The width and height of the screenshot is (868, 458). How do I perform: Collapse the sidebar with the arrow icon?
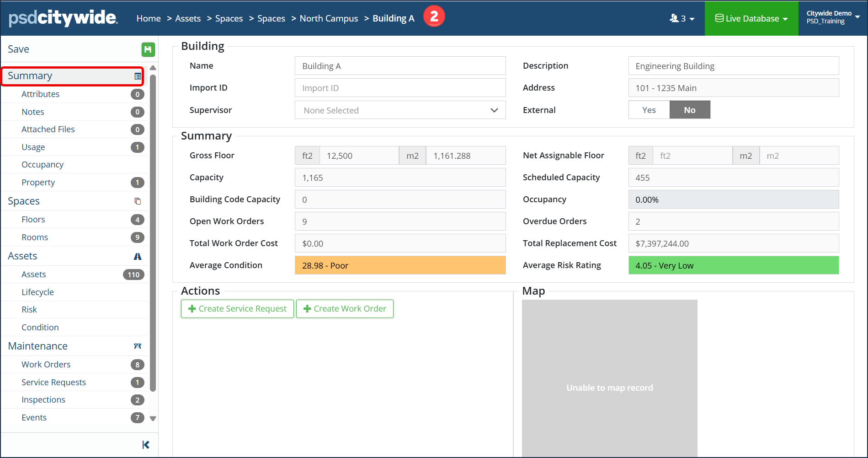(146, 445)
